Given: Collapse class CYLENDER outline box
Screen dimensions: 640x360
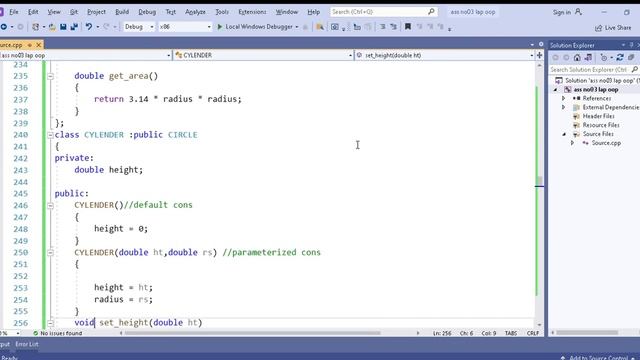Looking at the screenshot, I should pos(50,135).
